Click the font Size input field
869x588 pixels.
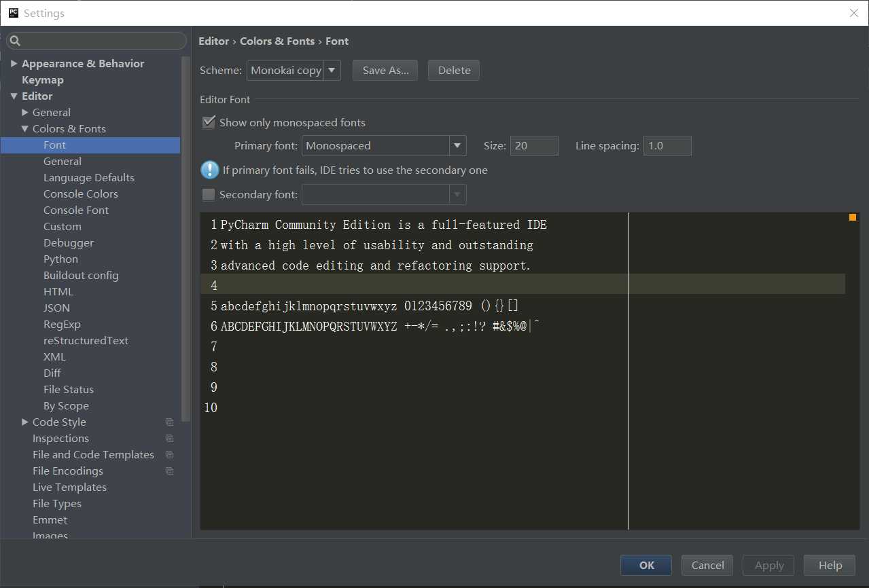(535, 146)
